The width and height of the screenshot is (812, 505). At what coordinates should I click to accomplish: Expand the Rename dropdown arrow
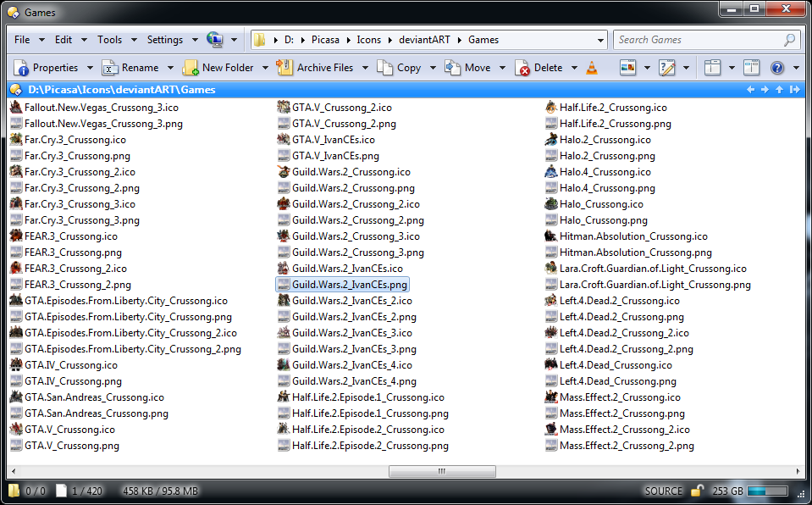[170, 68]
